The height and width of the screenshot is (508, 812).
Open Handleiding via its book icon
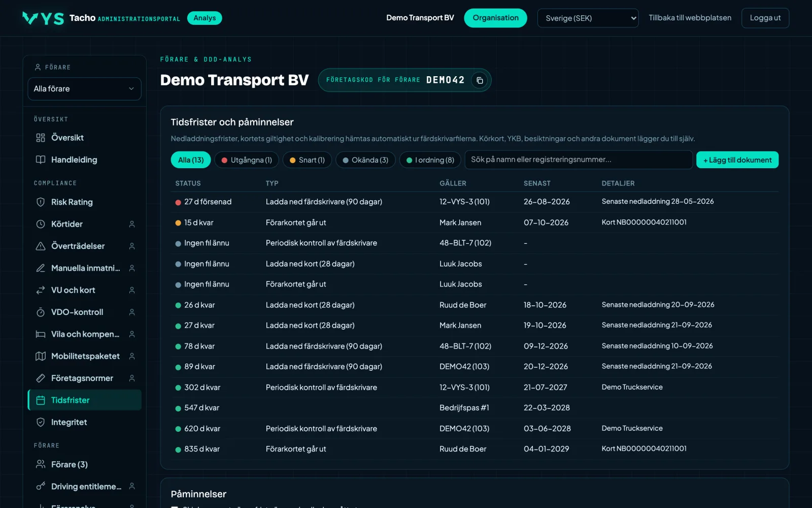[x=41, y=160]
